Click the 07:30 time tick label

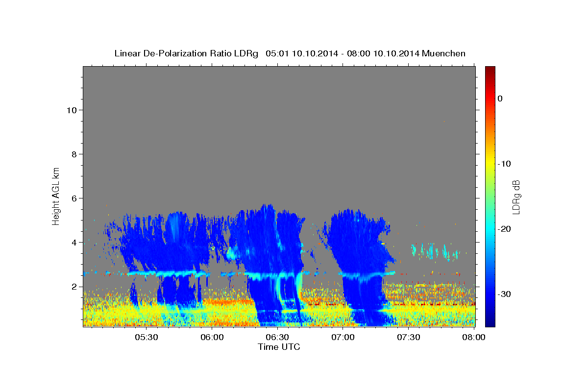409,338
